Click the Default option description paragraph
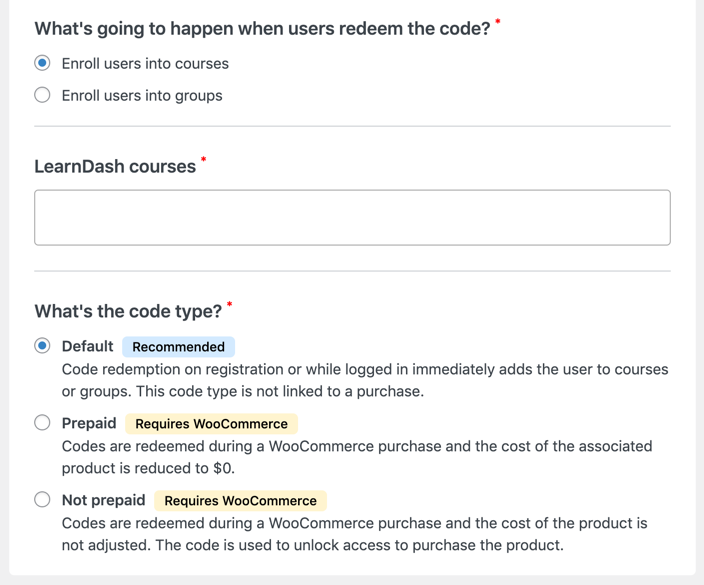 pyautogui.click(x=364, y=380)
